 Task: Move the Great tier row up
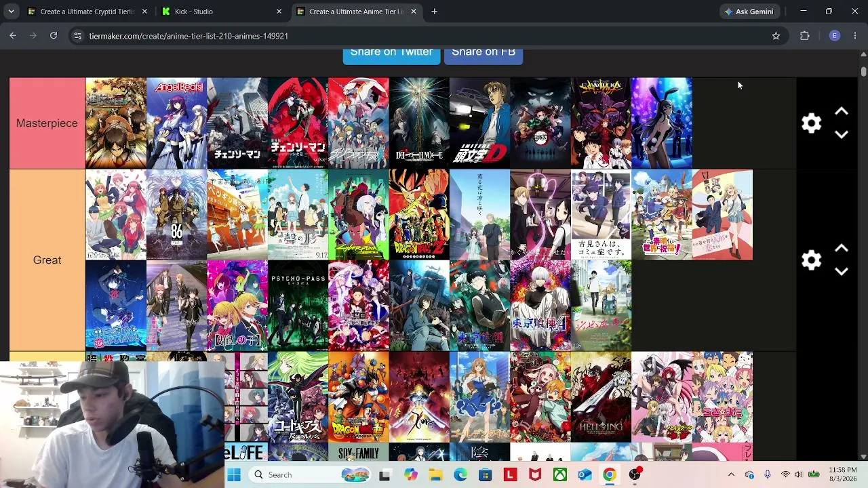(842, 249)
